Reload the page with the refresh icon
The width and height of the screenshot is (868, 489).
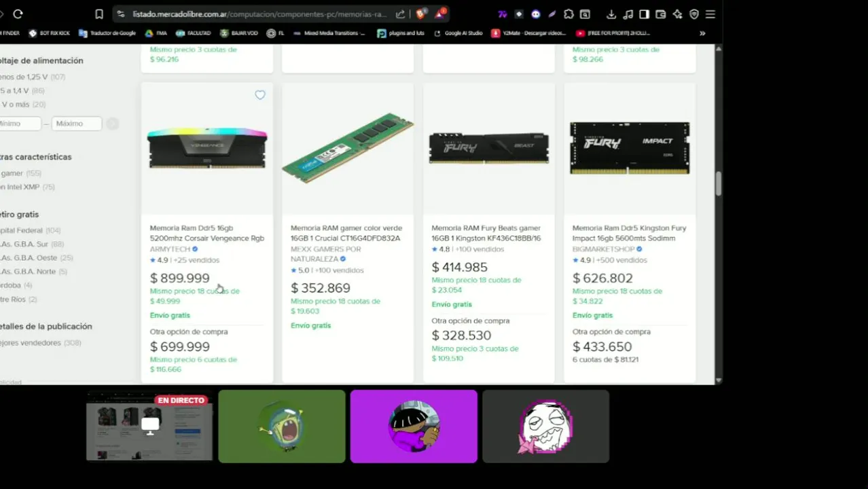coord(18,14)
